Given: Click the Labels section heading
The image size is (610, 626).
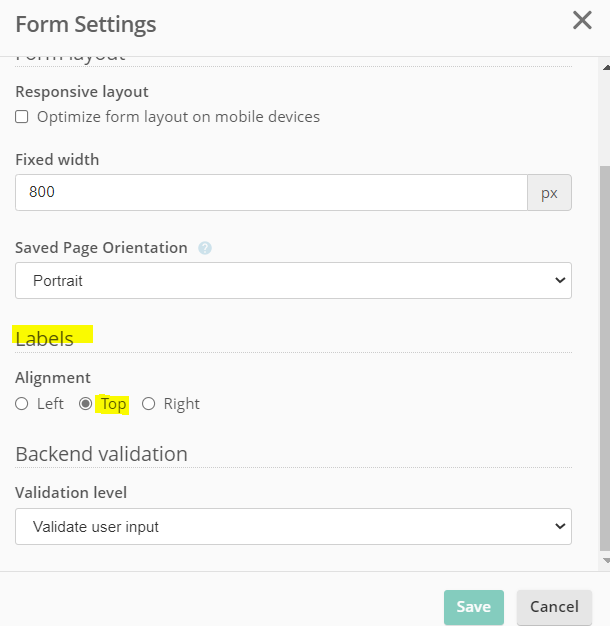Looking at the screenshot, I should click(45, 339).
